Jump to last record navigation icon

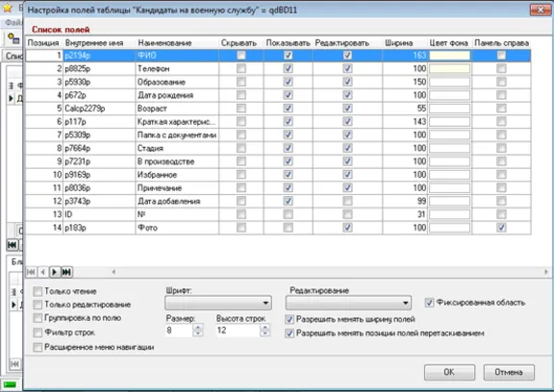pyautogui.click(x=66, y=272)
